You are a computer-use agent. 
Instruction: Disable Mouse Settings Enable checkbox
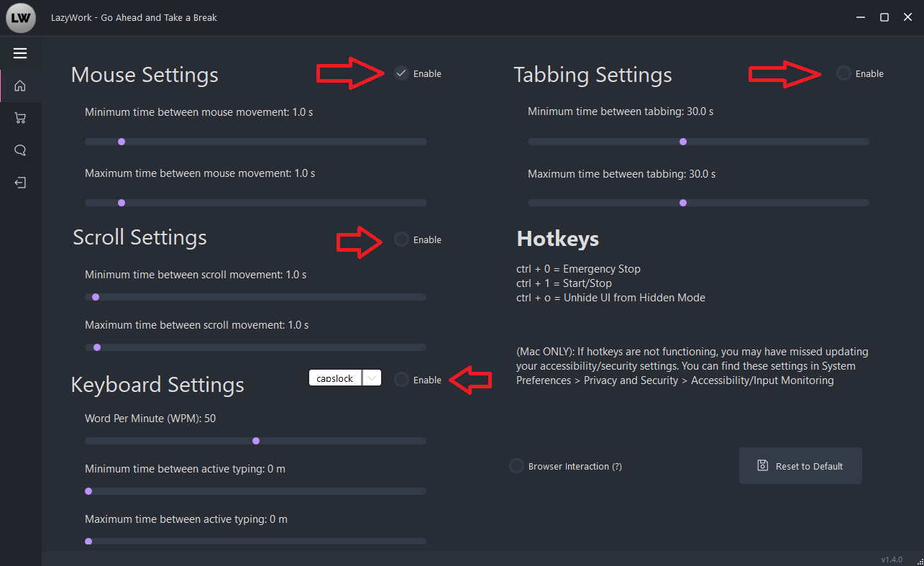401,73
